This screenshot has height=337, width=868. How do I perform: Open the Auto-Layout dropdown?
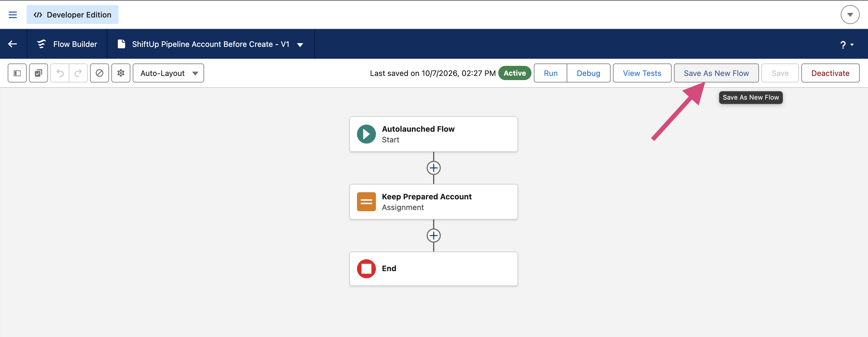click(x=168, y=73)
